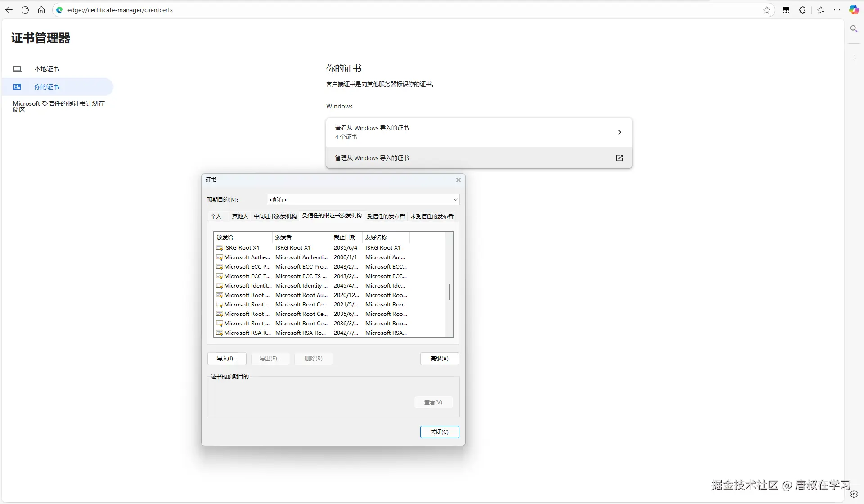Click the 导入(I)... button
The height and width of the screenshot is (504, 864).
(x=227, y=359)
